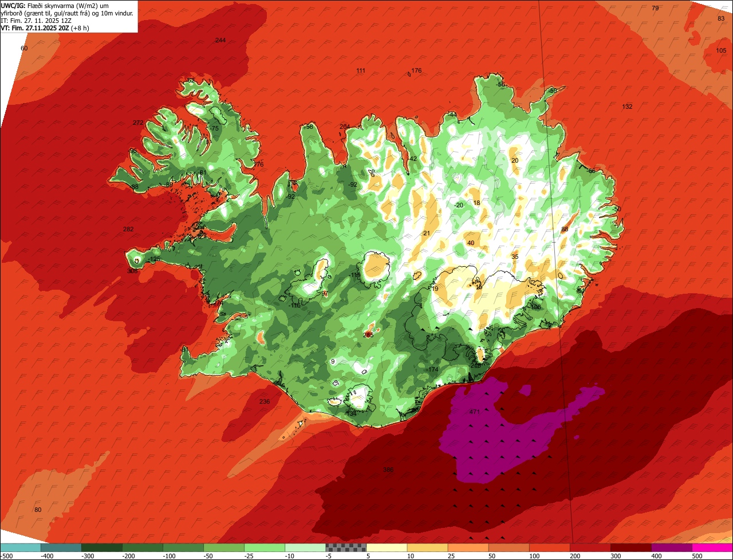Click the legend label "500"

(x=697, y=555)
